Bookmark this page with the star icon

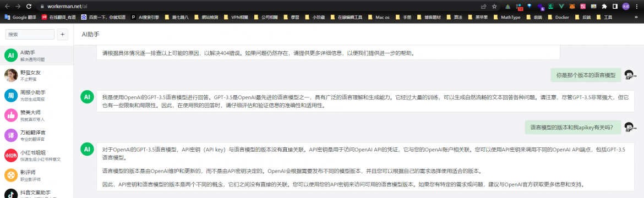click(x=494, y=7)
